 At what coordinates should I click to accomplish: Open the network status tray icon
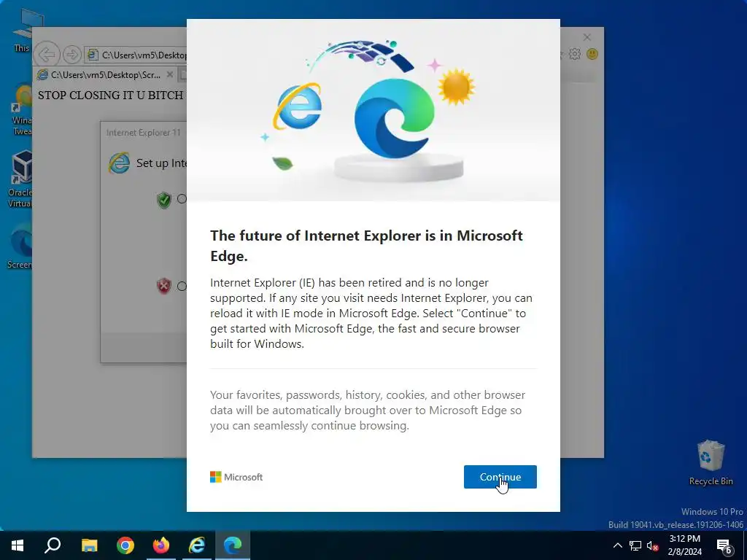[635, 545]
